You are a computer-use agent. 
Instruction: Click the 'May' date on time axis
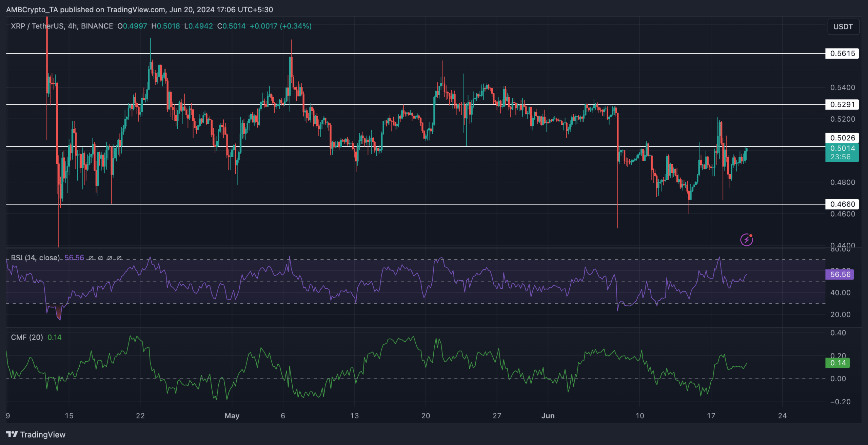pos(232,416)
